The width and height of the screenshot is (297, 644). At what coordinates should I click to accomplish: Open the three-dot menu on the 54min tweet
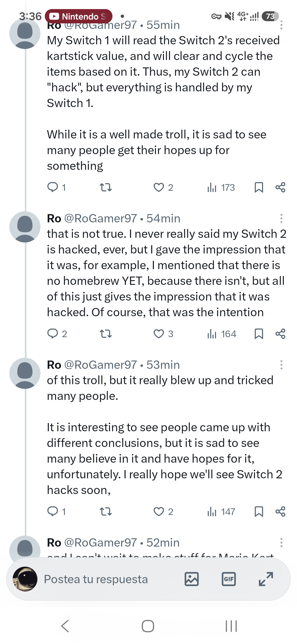pos(281,219)
